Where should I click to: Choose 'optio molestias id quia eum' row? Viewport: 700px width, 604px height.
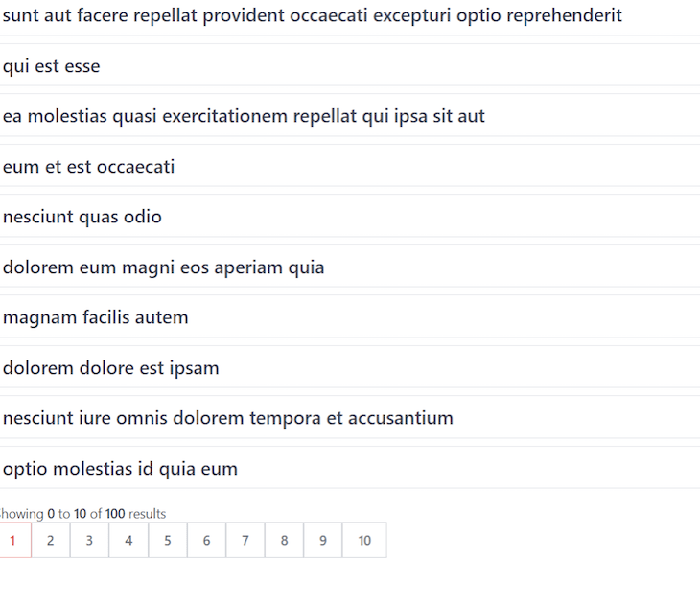350,468
